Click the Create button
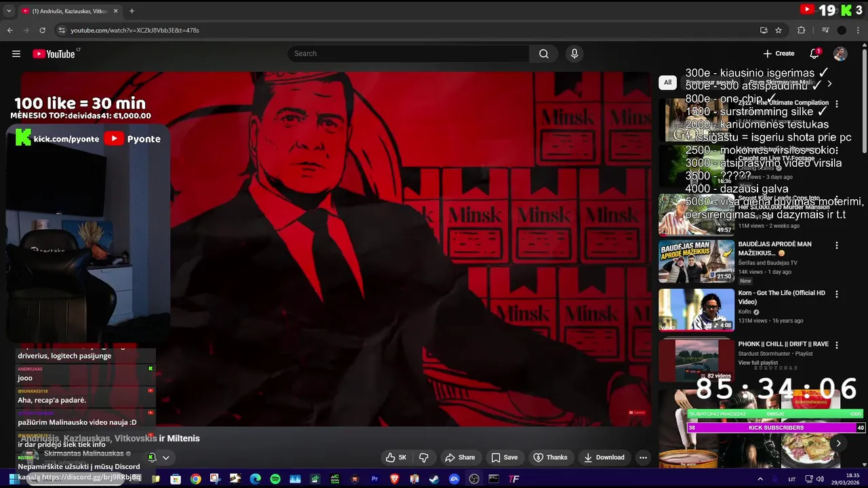This screenshot has width=868, height=488. [x=778, y=54]
